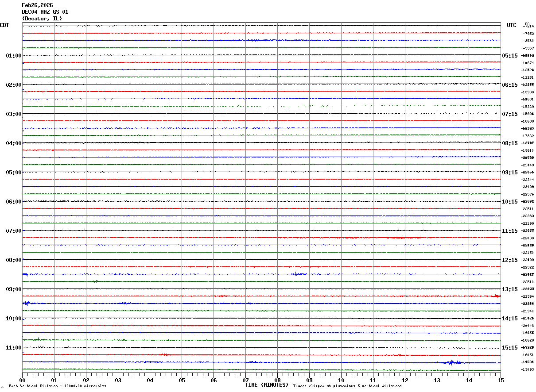Click DC offset value -16638
The height and width of the screenshot is (392, 536).
point(528,121)
